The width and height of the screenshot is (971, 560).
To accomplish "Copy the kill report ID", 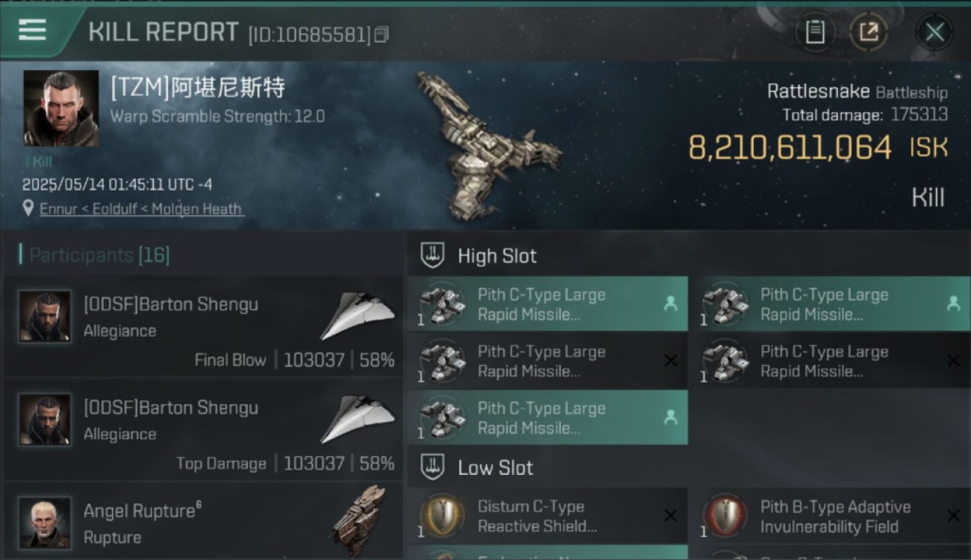I will coord(382,34).
